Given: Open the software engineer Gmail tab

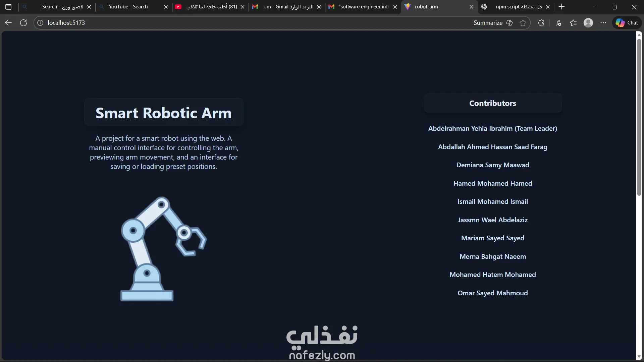Looking at the screenshot, I should pyautogui.click(x=364, y=7).
